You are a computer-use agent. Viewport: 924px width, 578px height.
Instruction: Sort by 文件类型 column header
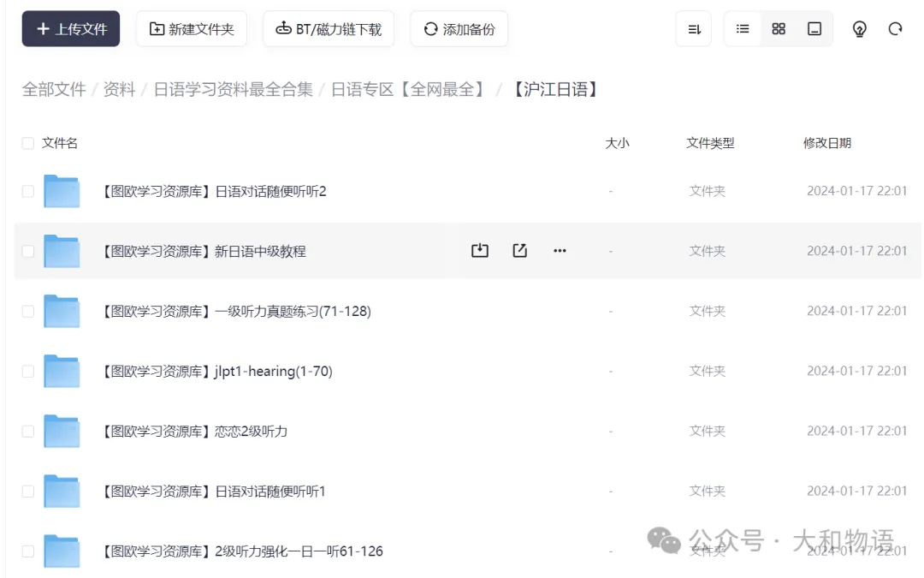(710, 143)
